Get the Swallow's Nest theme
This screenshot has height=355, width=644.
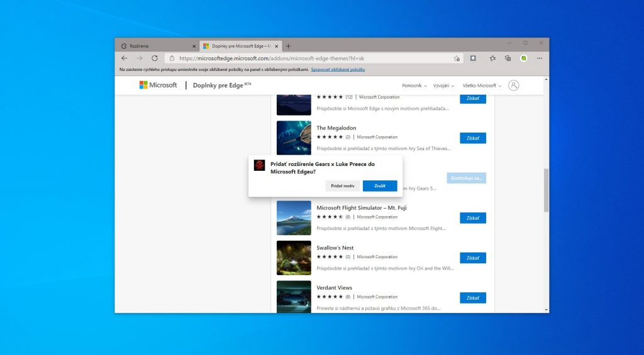[473, 258]
